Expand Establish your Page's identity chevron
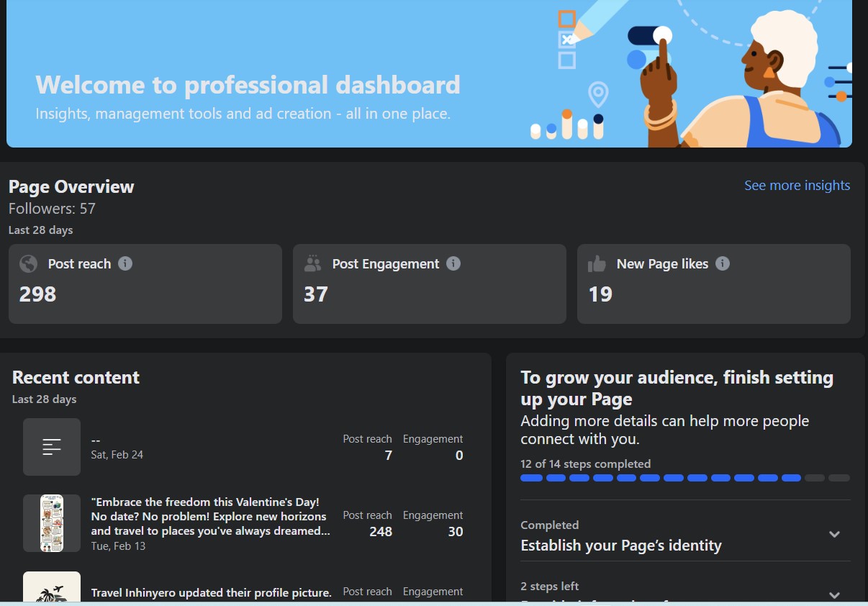Image resolution: width=868 pixels, height=606 pixels. click(834, 534)
